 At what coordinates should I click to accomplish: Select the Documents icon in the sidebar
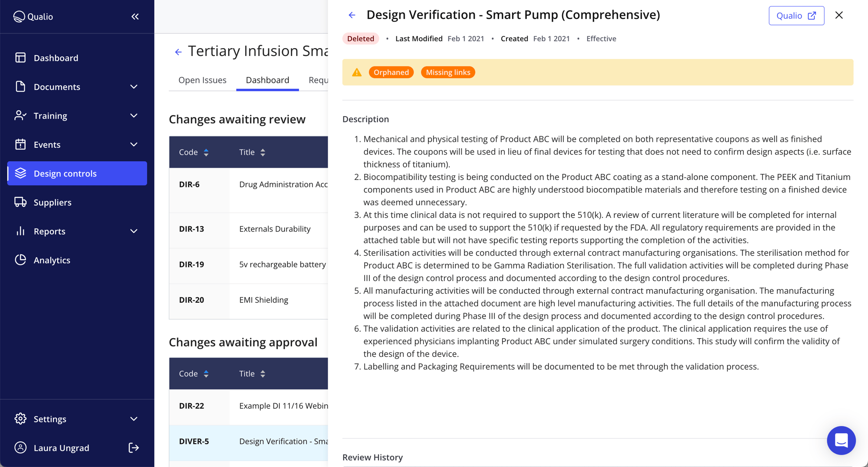pos(20,87)
